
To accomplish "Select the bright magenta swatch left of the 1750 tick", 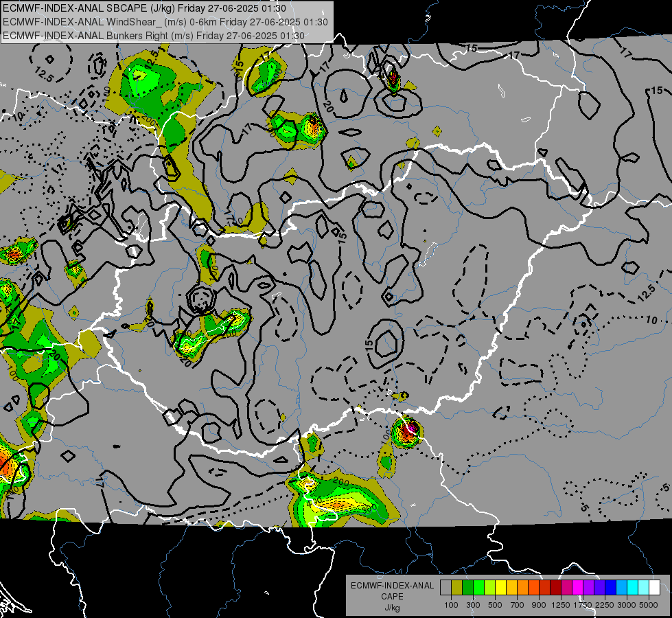I will [x=578, y=588].
